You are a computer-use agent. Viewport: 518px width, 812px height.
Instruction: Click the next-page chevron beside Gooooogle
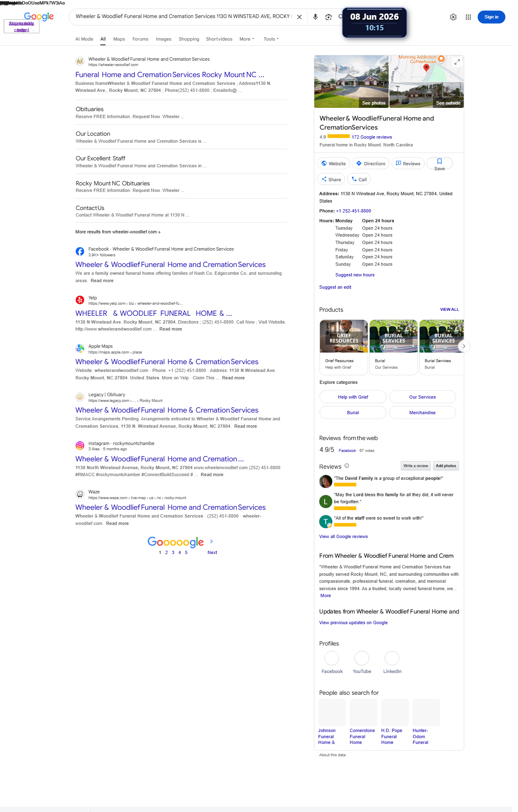tap(211, 541)
